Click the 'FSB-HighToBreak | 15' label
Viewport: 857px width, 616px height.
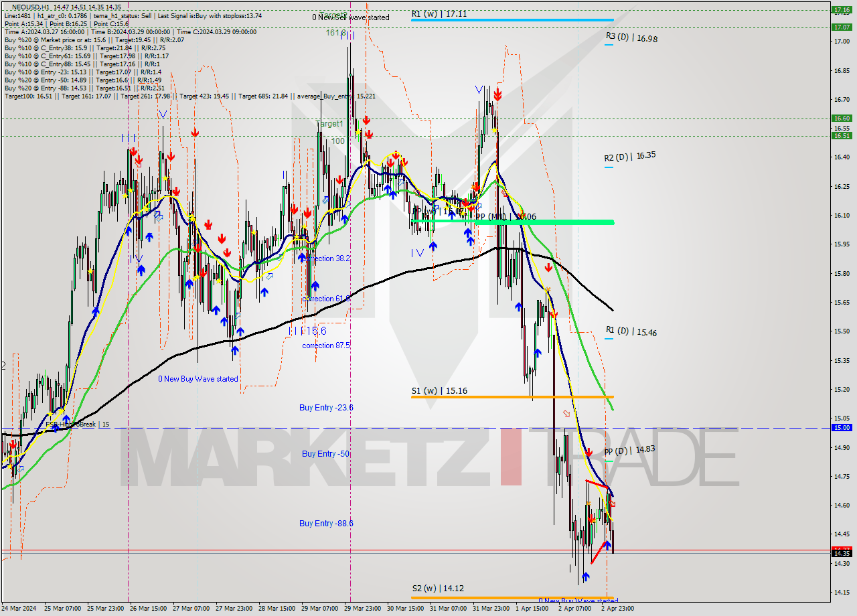coord(77,425)
